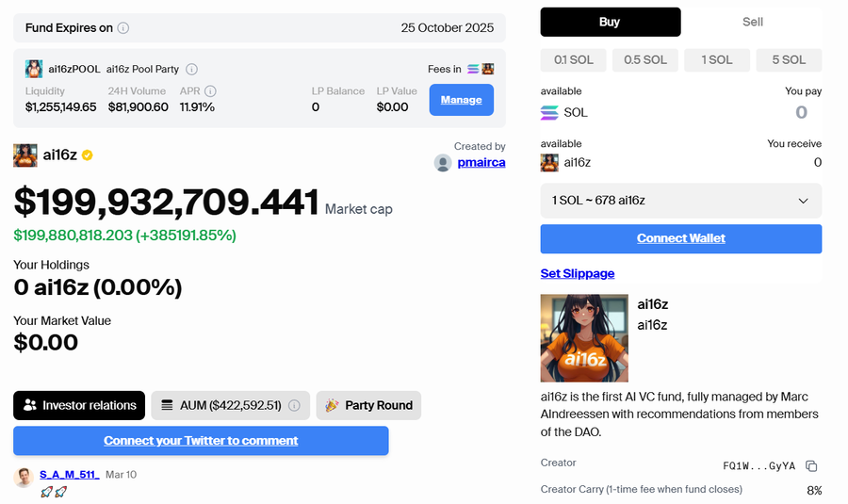Viewport: 848px width, 504px height.
Task: Select the 0.5 SOL preset amount
Action: pos(645,60)
